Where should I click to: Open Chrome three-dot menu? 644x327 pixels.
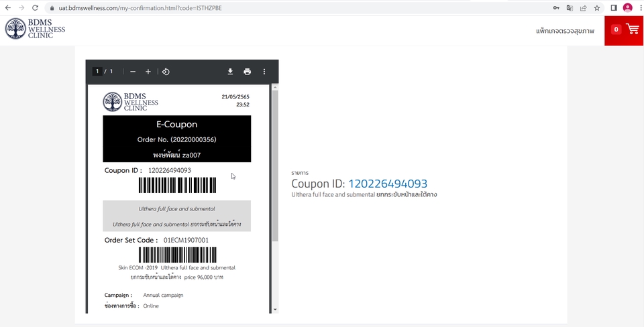[641, 8]
